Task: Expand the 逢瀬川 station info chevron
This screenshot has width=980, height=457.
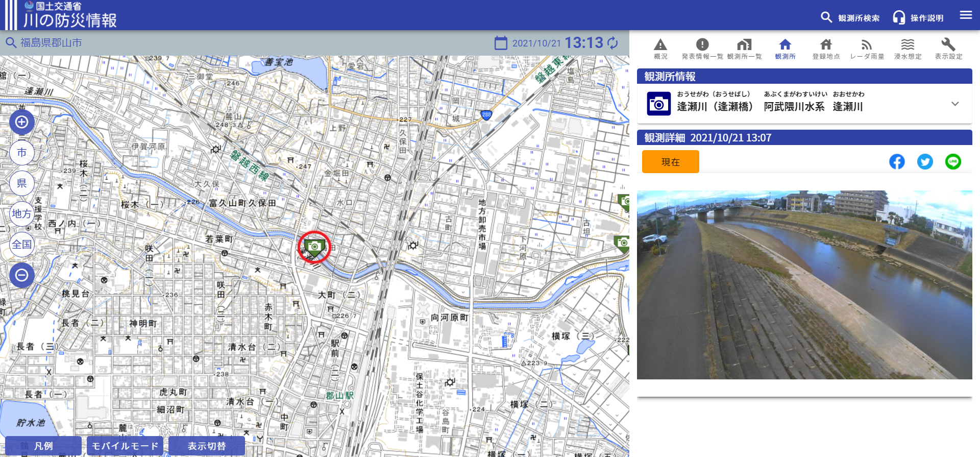Action: pyautogui.click(x=955, y=104)
